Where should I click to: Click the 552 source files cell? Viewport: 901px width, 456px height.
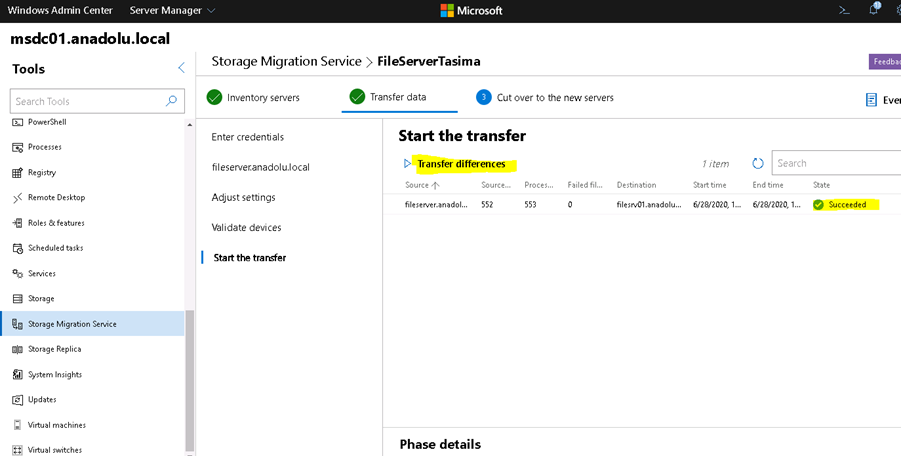pos(487,204)
